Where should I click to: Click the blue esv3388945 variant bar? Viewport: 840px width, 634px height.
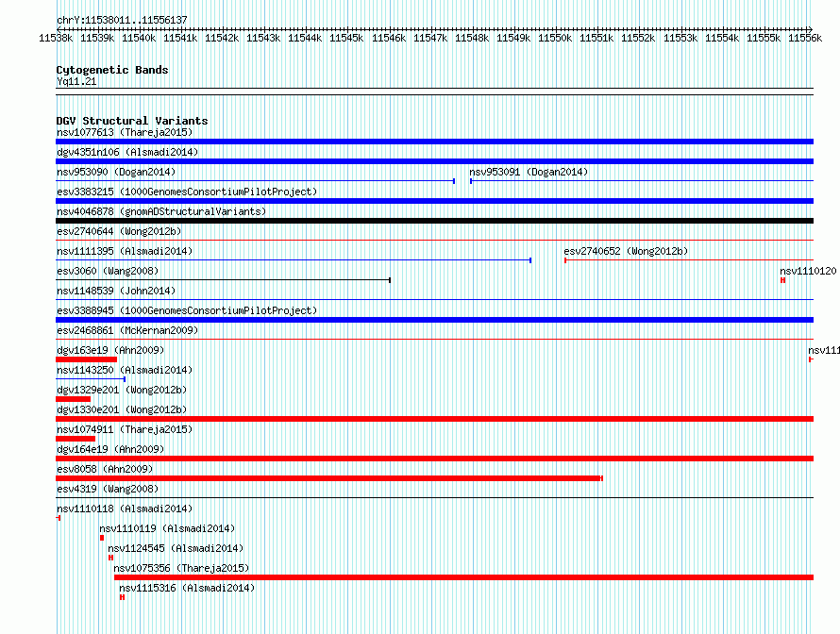(434, 320)
